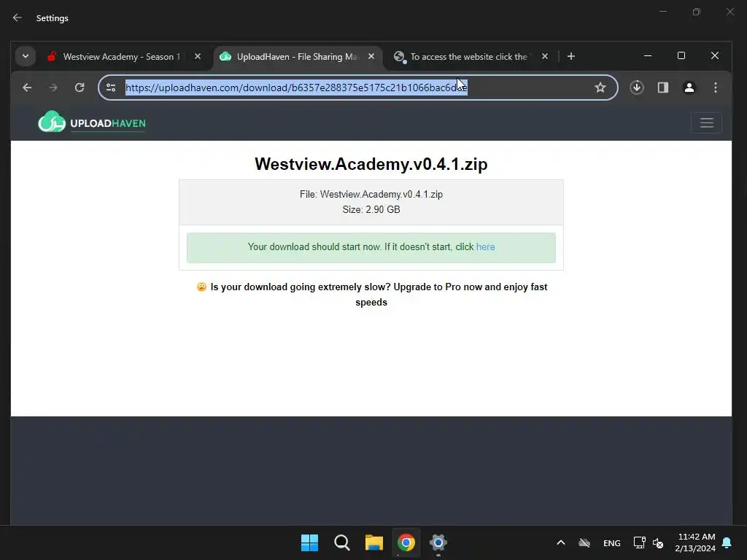The height and width of the screenshot is (560, 747).
Task: Click the Westview.Academy.v0.4.1.zip heading
Action: 371,164
